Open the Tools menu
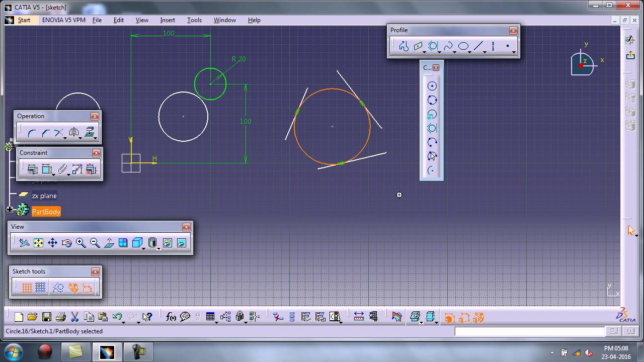644x362 pixels. pos(194,20)
